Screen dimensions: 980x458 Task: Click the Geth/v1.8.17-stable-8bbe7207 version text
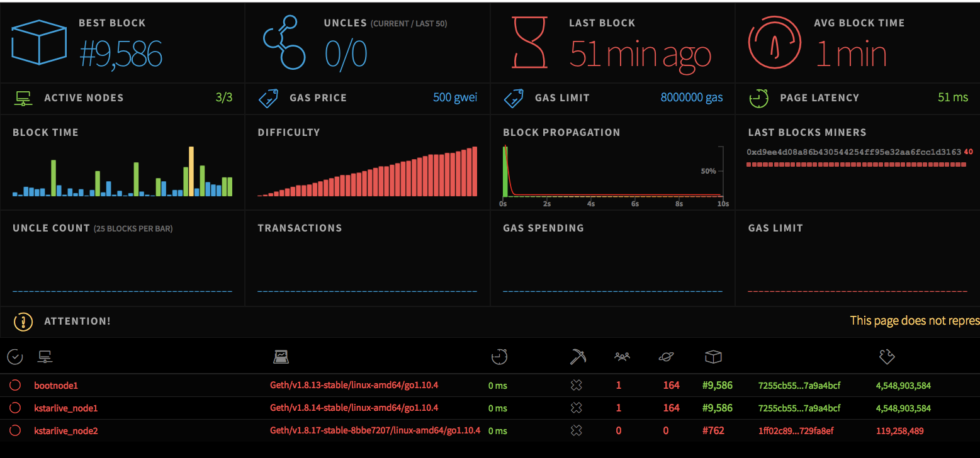pos(375,430)
